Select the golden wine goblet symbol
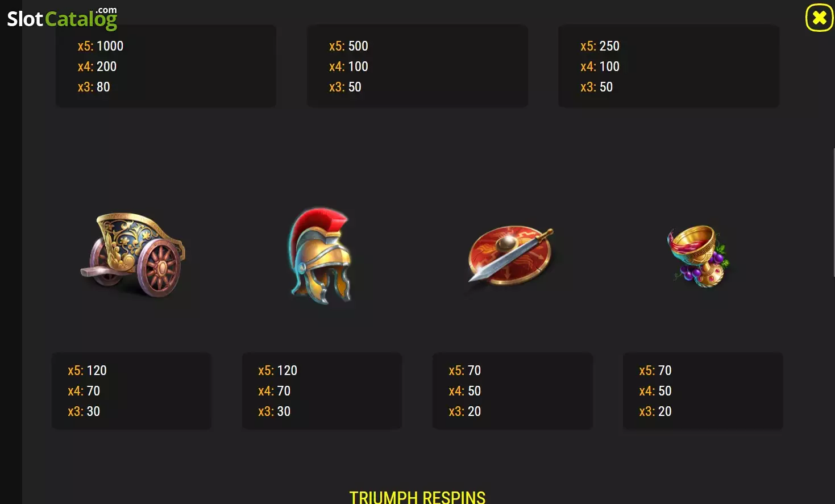The image size is (835, 504). tap(699, 256)
